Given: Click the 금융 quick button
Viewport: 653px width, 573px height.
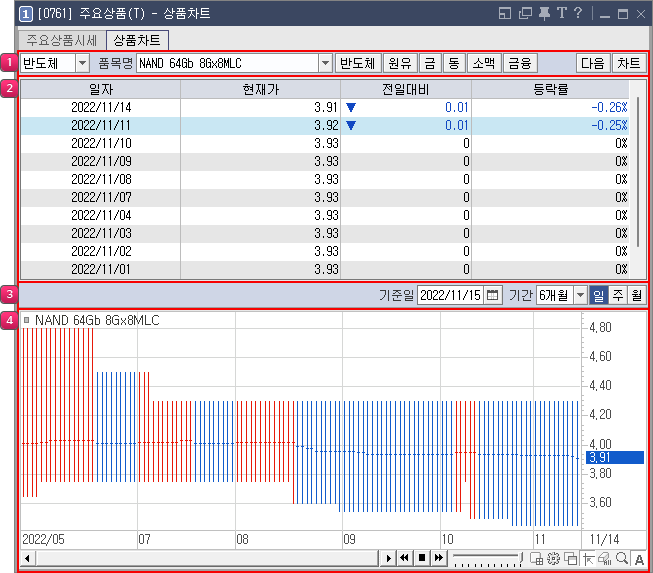Looking at the screenshot, I should (520, 63).
